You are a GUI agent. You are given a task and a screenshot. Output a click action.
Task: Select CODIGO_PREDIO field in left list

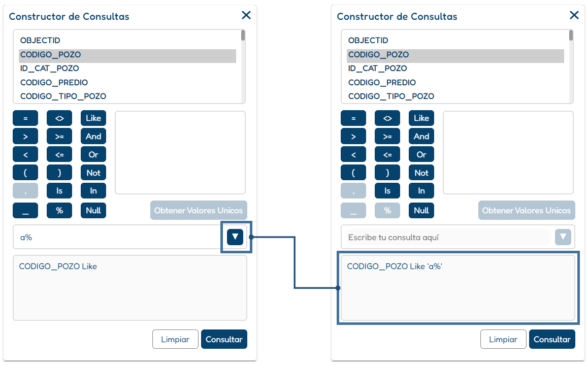[54, 82]
